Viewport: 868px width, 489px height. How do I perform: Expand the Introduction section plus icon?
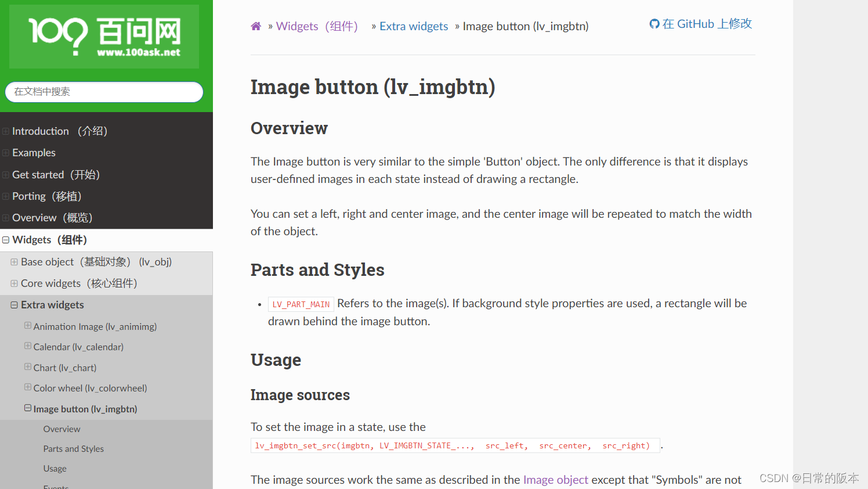tap(6, 131)
